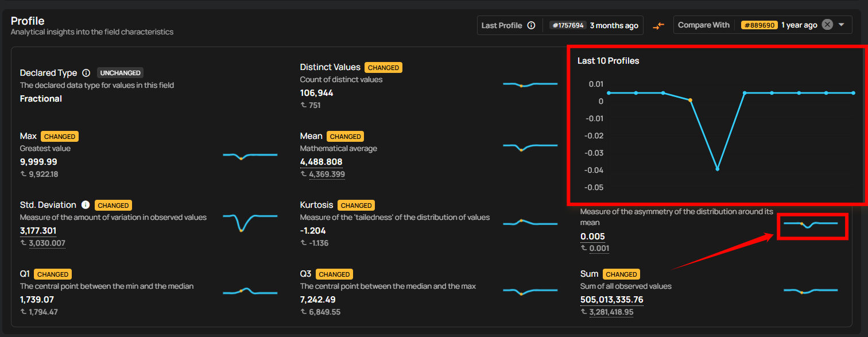Click the profile number #1757694 badge
This screenshot has height=337, width=868.
pos(567,25)
